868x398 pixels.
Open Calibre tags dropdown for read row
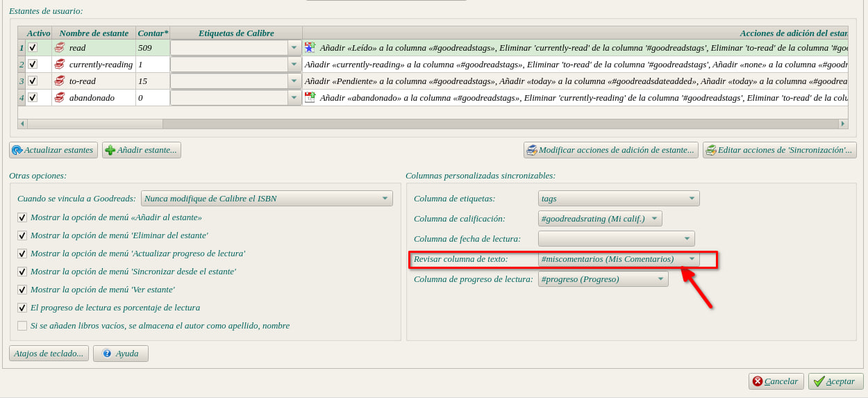click(236, 48)
